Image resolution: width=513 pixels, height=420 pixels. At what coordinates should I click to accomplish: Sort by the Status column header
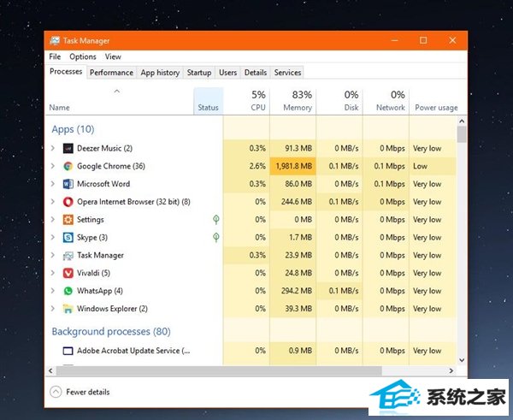tap(208, 101)
